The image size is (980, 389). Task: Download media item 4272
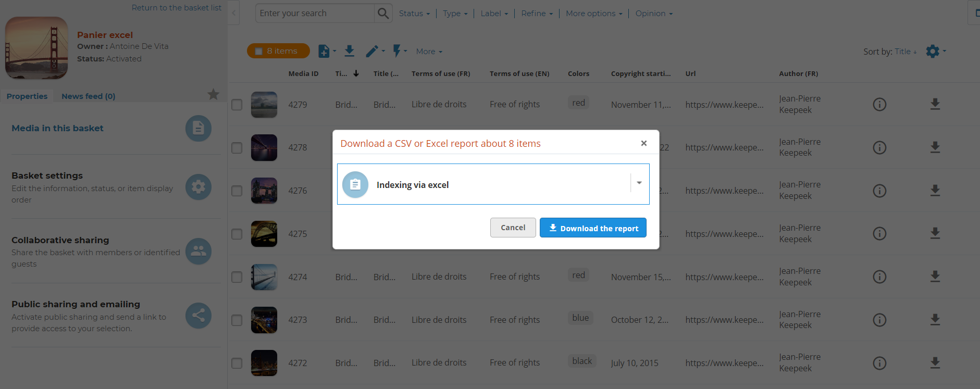tap(935, 363)
